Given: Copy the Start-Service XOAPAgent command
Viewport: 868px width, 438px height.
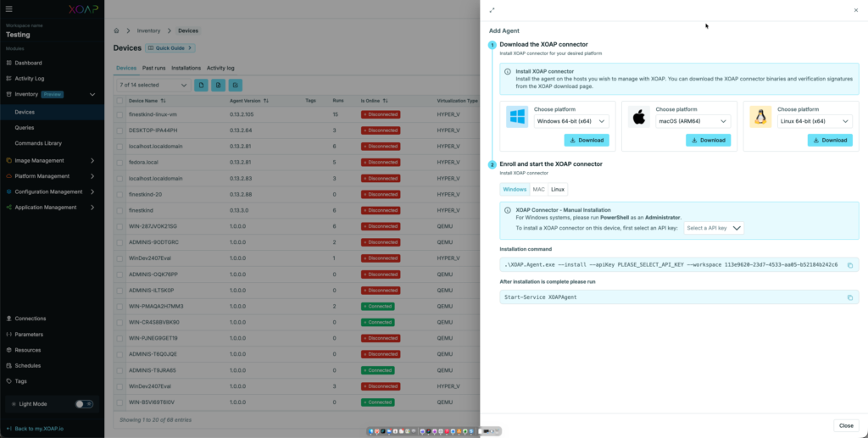Looking at the screenshot, I should tap(850, 297).
